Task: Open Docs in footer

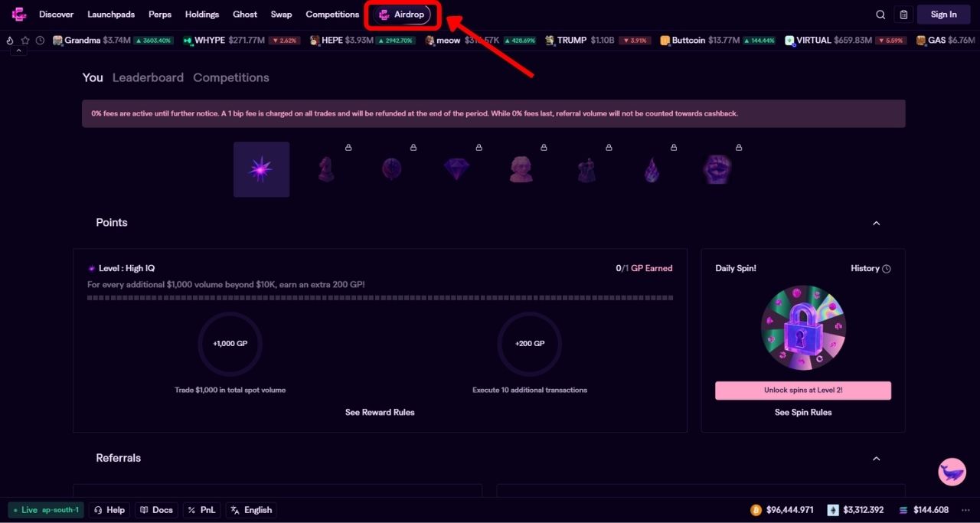Action: tap(157, 510)
